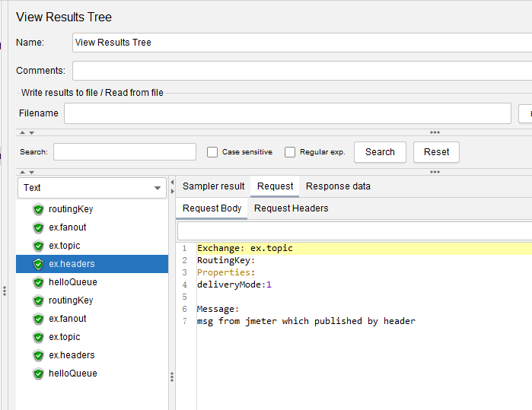Viewport: 532px width, 410px height.
Task: Switch to the Sampler result tab
Action: coord(213,186)
